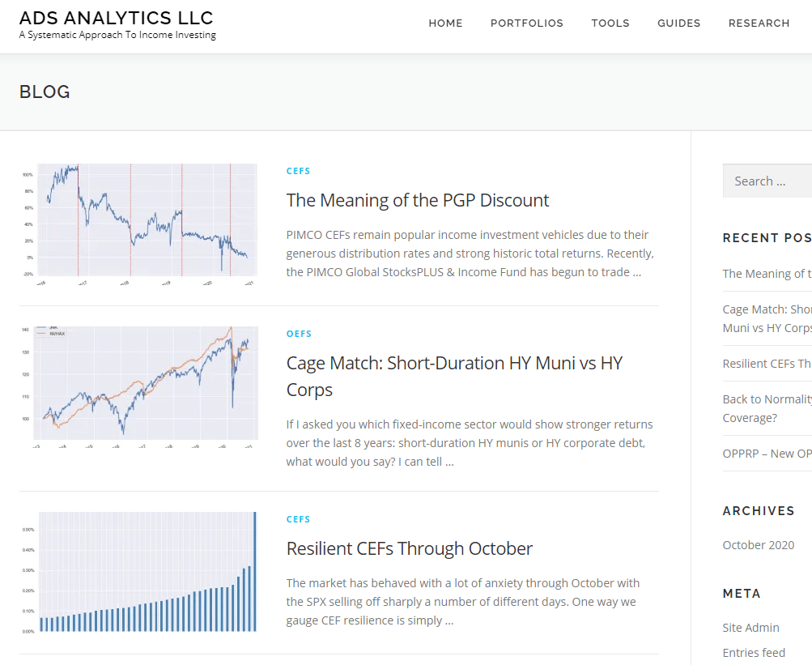Go to the PORTFOLIOS menu page

click(526, 23)
